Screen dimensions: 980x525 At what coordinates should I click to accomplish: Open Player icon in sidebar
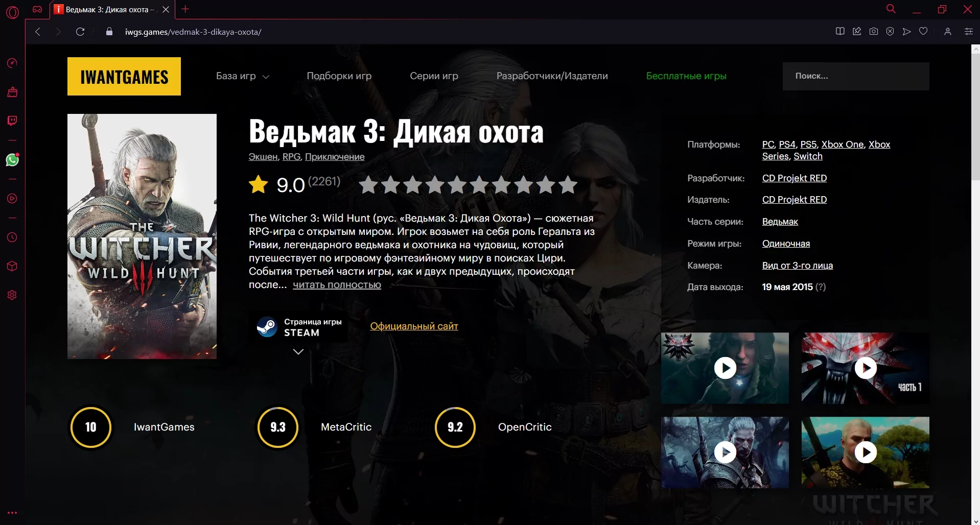[x=12, y=199]
